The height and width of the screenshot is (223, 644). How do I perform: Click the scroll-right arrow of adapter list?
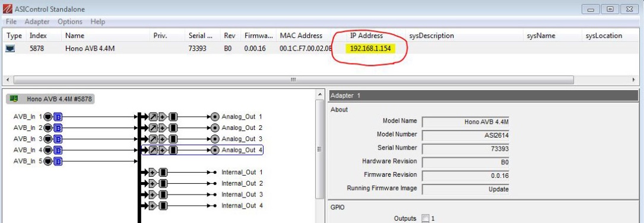635,79
